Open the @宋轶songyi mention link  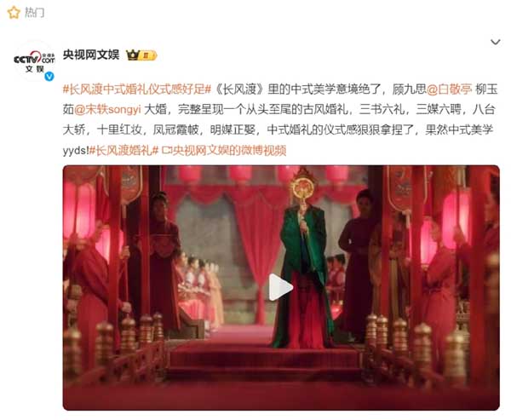pyautogui.click(x=107, y=110)
